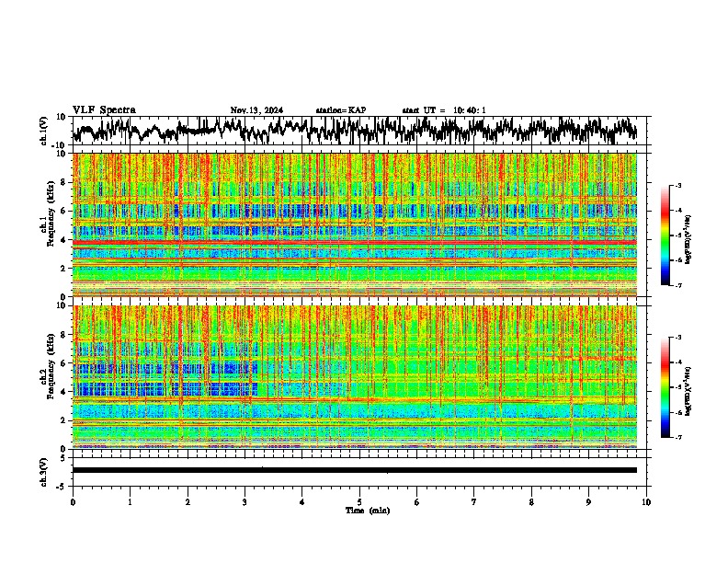Click the "ch.3(V)" axis label
The width and height of the screenshot is (728, 563).
[44, 472]
